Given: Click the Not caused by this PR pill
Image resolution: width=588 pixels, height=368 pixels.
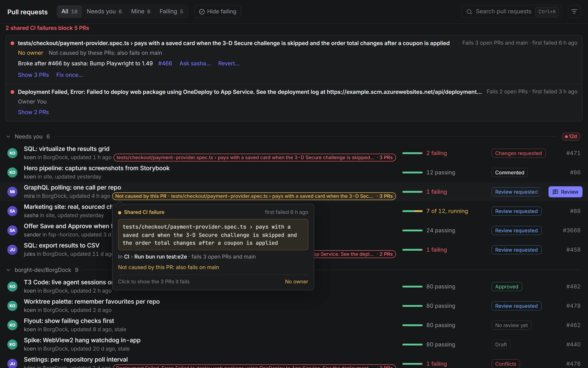Looking at the screenshot, I should (254, 196).
